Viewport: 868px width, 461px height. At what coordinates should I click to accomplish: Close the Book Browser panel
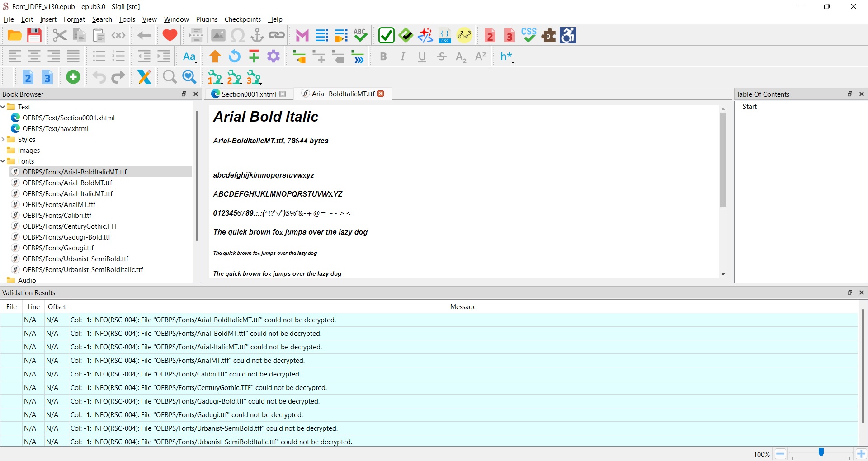pyautogui.click(x=196, y=94)
